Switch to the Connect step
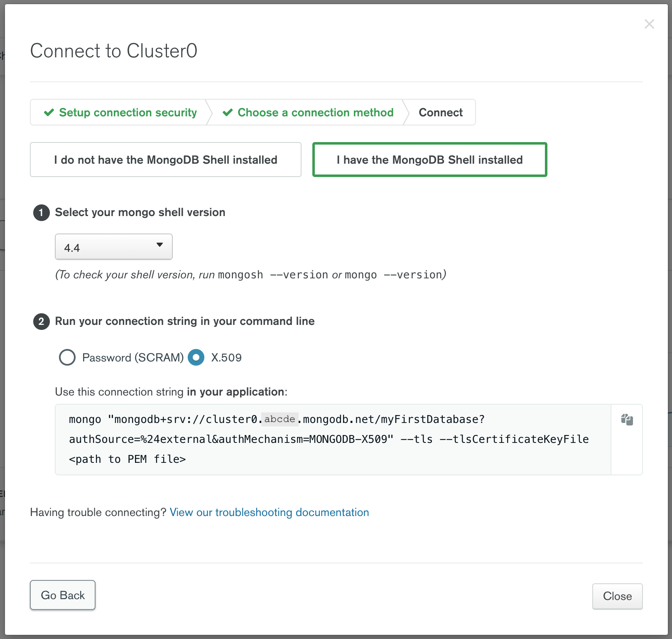The height and width of the screenshot is (639, 672). coord(440,113)
